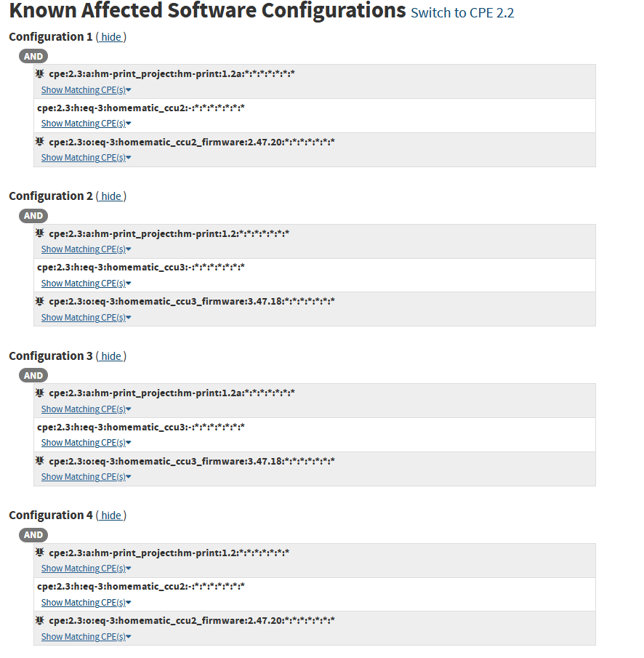Screen dimensions: 644x658
Task: Click the vulnerable icon beside hm-print:1.2a in Configuration 1
Action: pos(40,73)
